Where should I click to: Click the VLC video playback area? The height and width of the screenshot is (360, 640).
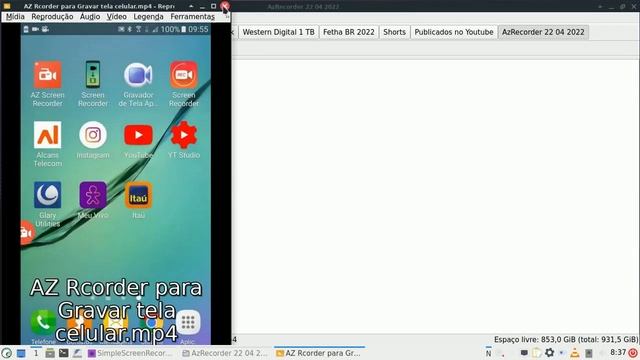(x=116, y=184)
